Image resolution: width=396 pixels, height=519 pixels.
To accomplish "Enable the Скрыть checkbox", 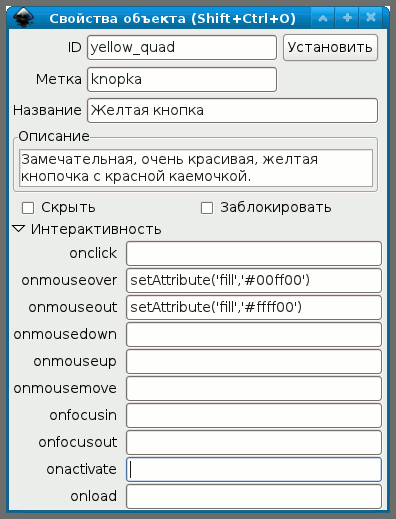I will (28, 208).
